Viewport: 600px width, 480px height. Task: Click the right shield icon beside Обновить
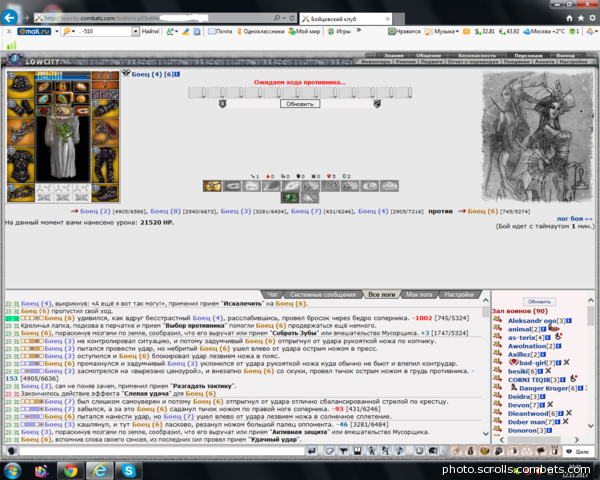click(377, 103)
